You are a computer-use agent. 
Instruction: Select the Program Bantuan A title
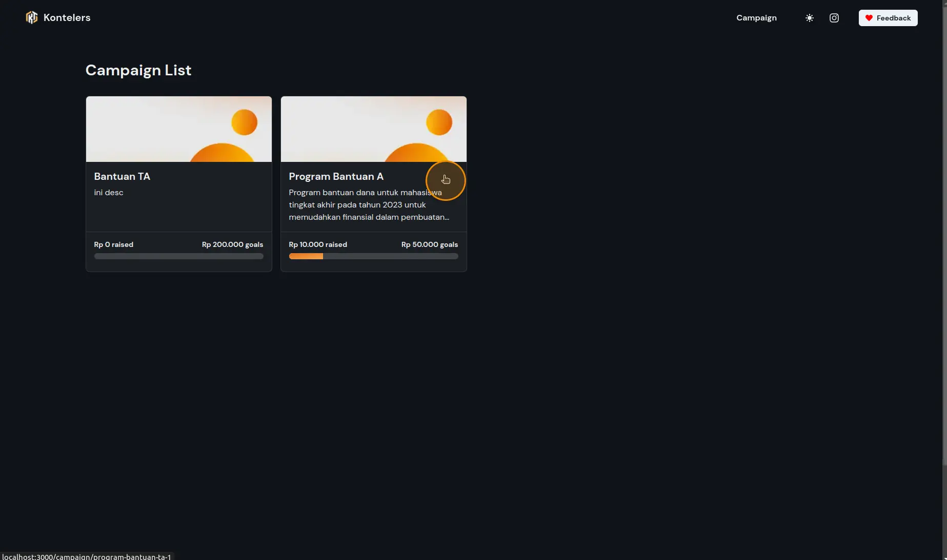(336, 176)
